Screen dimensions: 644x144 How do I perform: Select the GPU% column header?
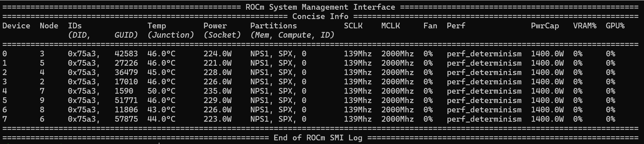(615, 26)
